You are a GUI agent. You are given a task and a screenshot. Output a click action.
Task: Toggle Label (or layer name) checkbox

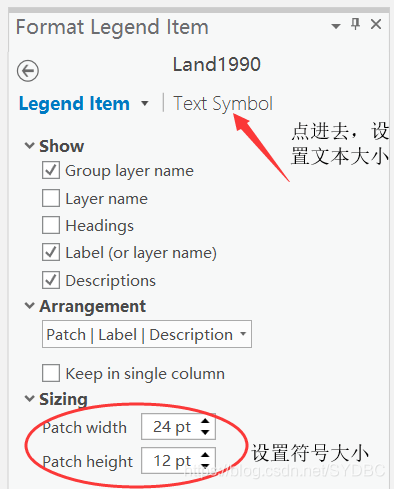click(x=51, y=252)
